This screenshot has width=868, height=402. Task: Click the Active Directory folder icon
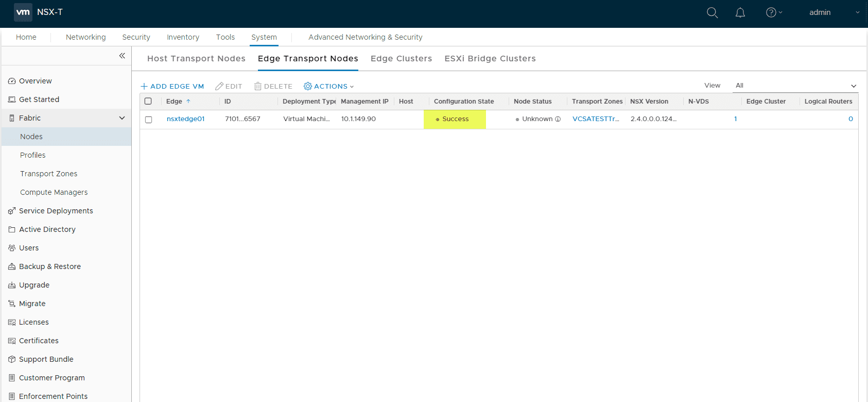pyautogui.click(x=12, y=229)
